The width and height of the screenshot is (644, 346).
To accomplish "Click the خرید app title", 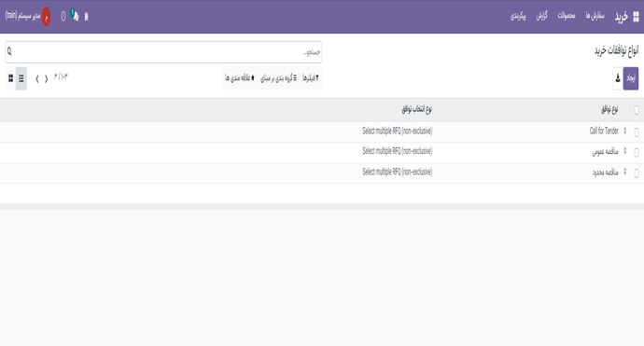I will click(621, 17).
